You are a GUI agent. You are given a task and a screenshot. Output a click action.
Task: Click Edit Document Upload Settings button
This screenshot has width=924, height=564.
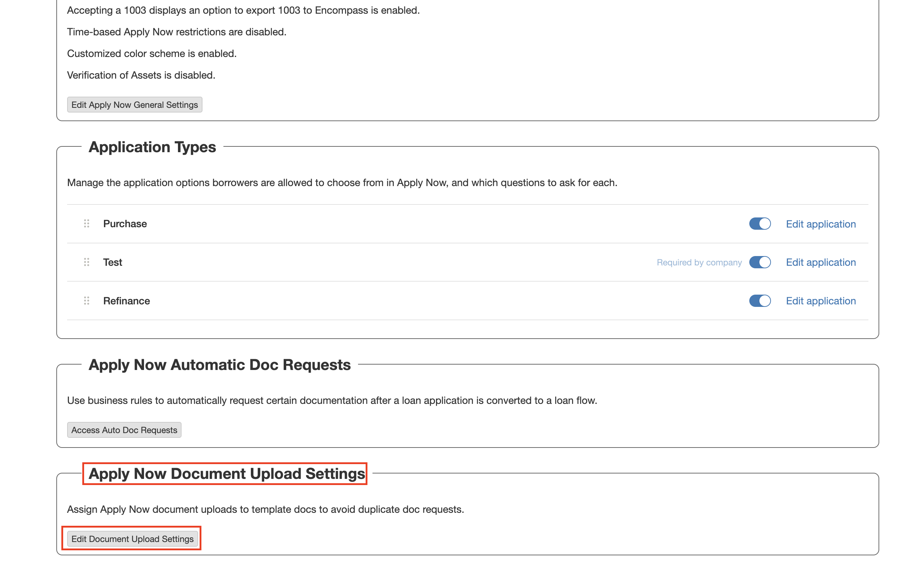pos(132,539)
